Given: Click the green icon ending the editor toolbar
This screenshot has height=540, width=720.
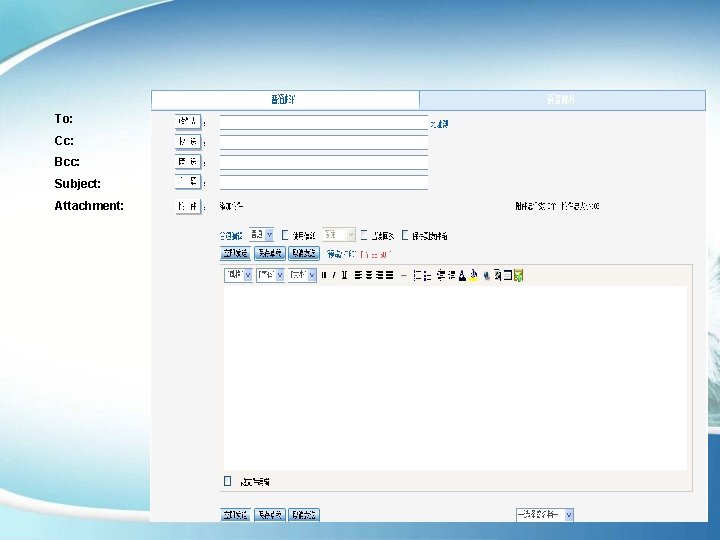Looking at the screenshot, I should [x=518, y=276].
